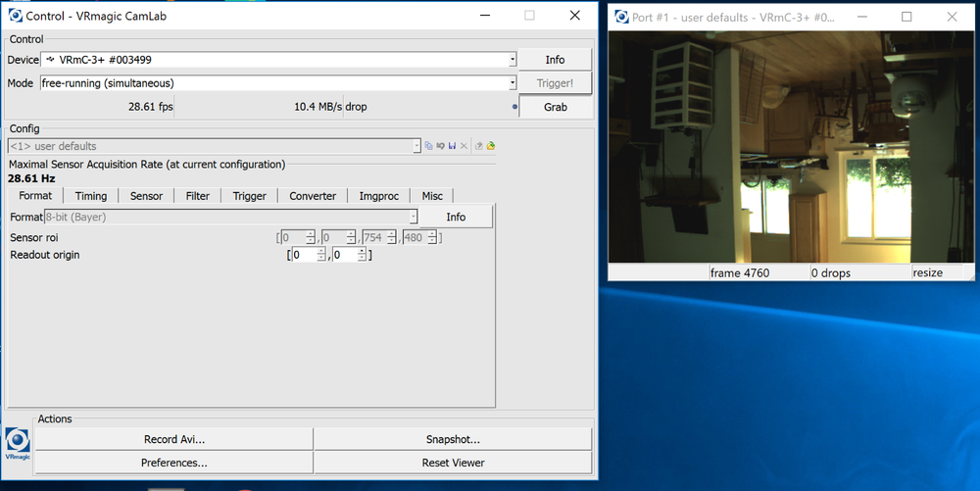The image size is (980, 491).
Task: Switch to the Timing tab
Action: pos(90,196)
